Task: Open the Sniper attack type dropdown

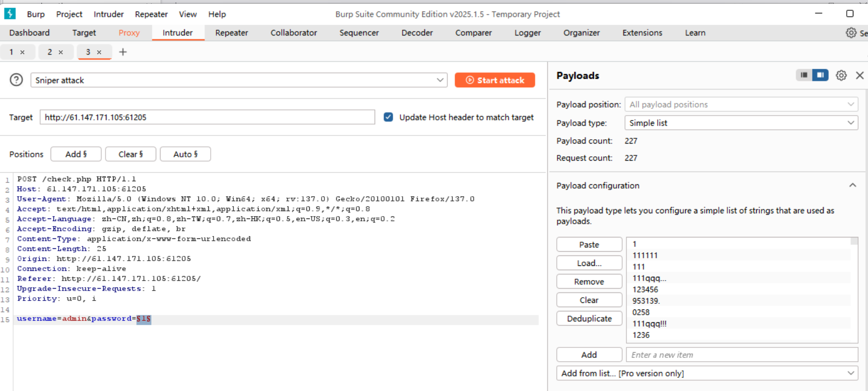Action: coord(239,80)
